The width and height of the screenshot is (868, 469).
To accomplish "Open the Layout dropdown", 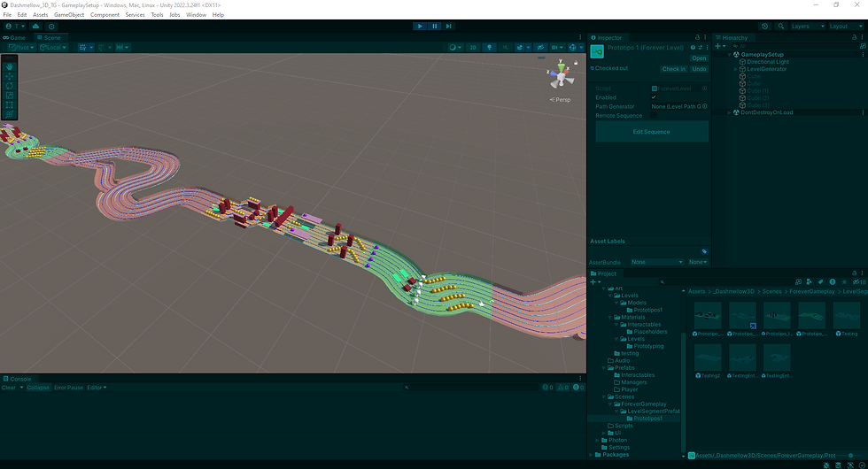I will point(846,26).
